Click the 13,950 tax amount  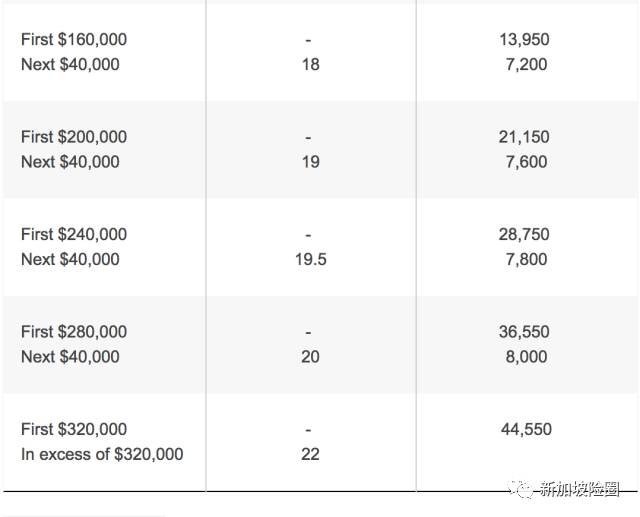524,40
